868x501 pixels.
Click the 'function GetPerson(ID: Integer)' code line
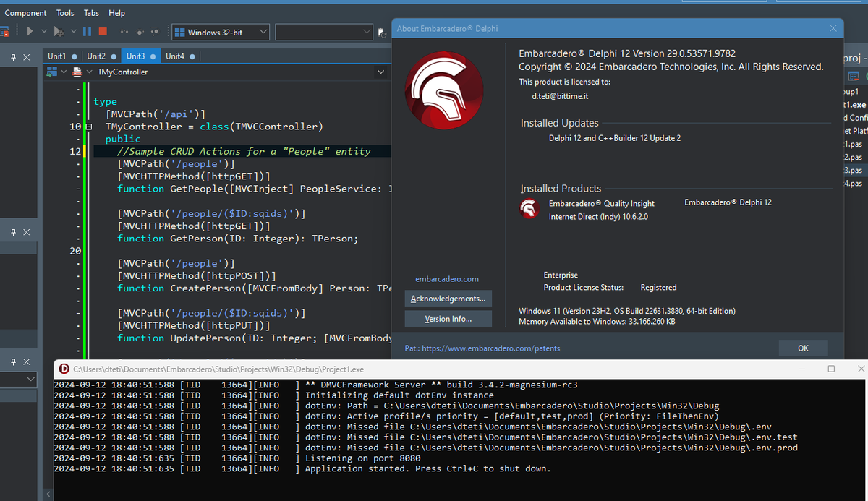click(238, 239)
